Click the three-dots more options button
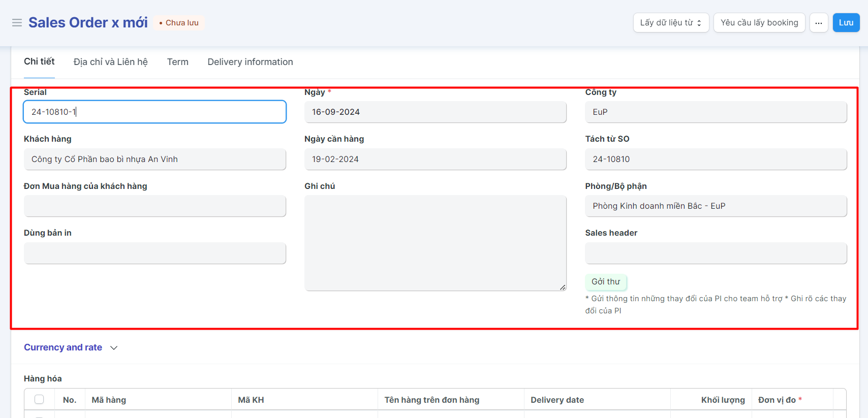This screenshot has width=868, height=418. pos(819,23)
